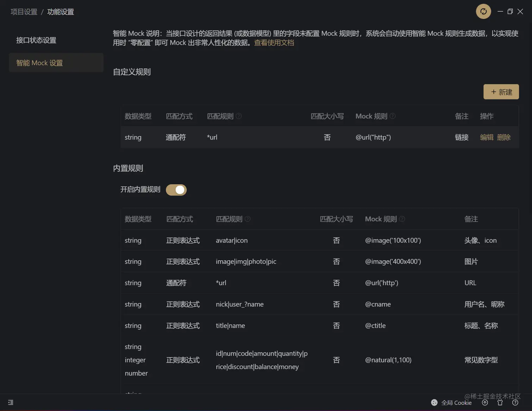Click the 链接 remark in custom rule row

click(x=461, y=137)
